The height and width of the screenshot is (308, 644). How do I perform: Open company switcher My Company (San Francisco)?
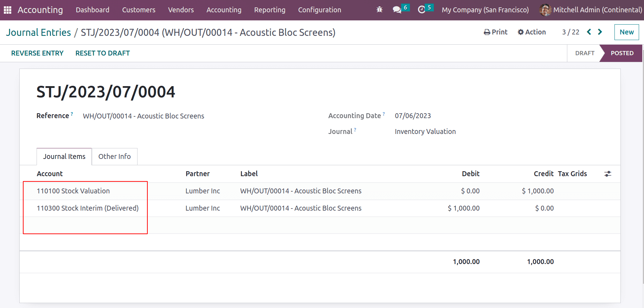(485, 10)
